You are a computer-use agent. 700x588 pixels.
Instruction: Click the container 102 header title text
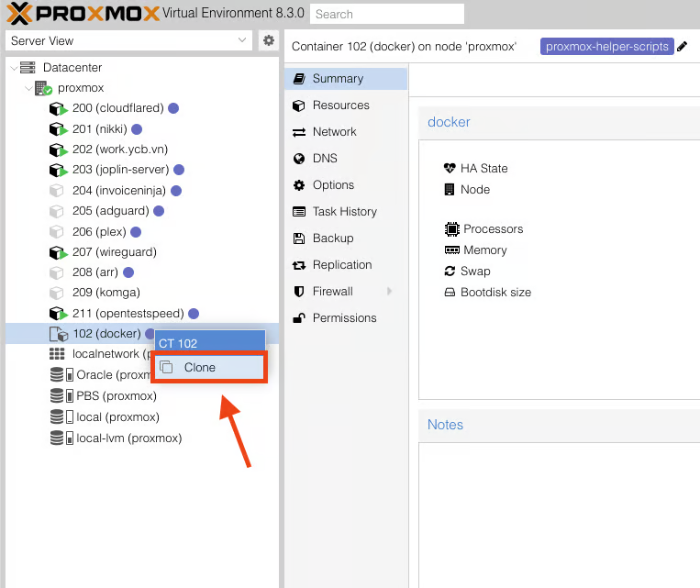404,47
